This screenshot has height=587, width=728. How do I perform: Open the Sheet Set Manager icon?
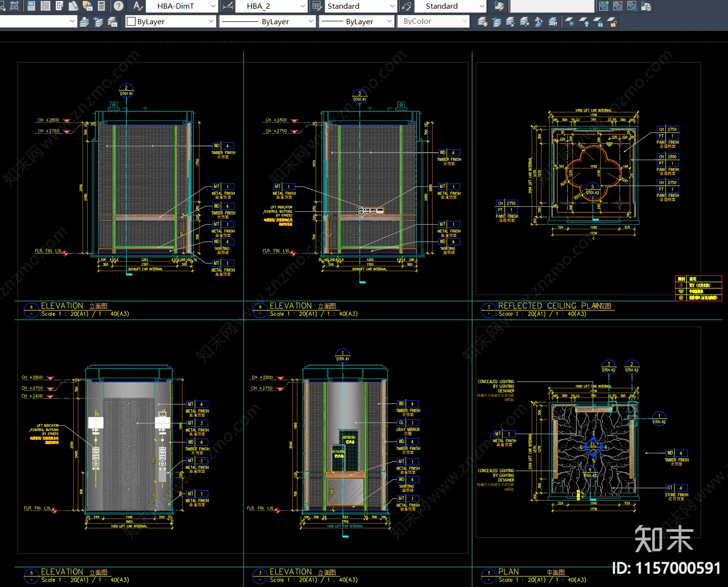point(74,6)
